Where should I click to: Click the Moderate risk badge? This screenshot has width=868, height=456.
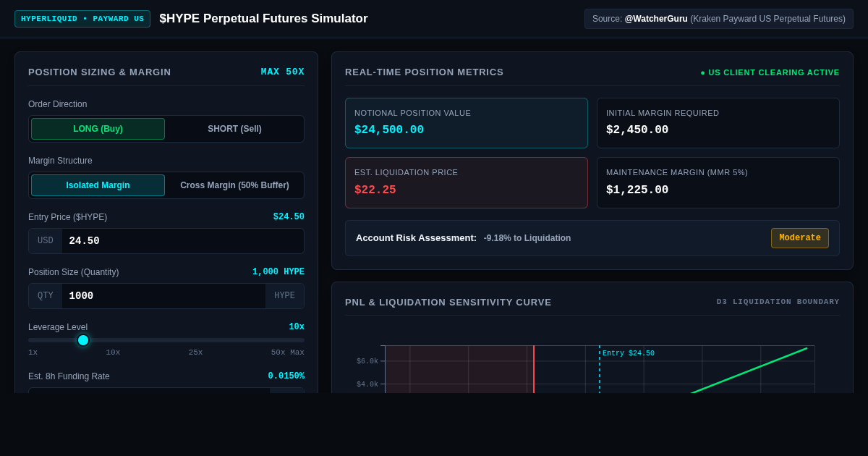pos(800,238)
